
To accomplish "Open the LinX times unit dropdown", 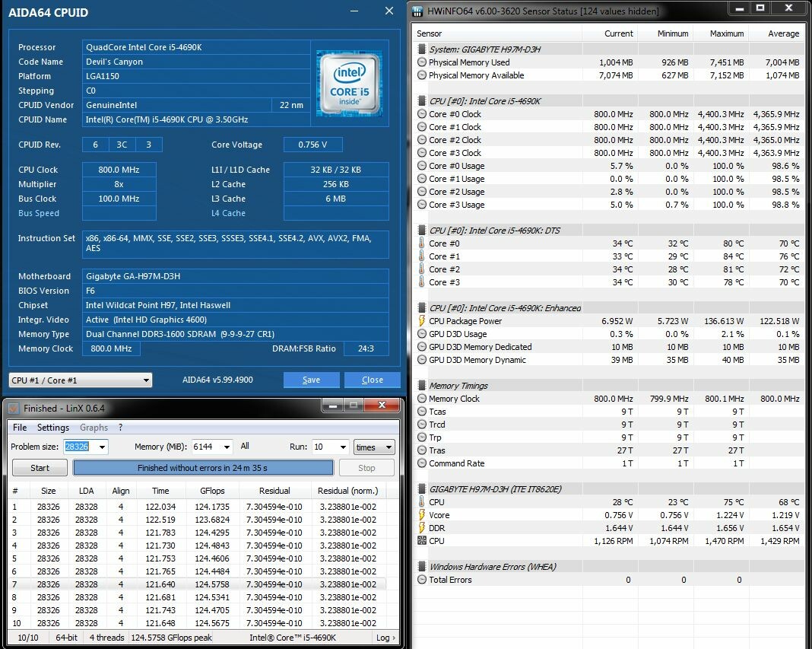I will 374,447.
